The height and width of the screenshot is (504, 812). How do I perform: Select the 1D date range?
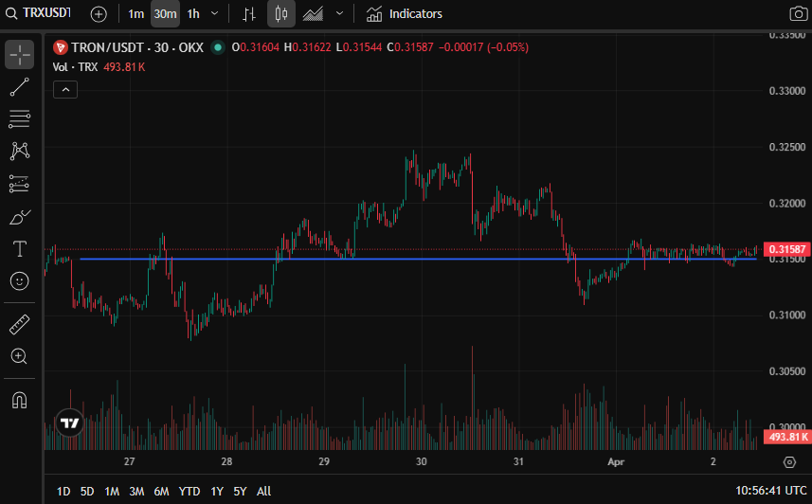point(63,491)
